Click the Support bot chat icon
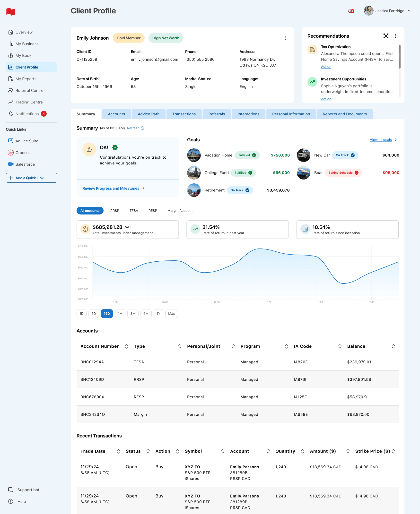 [11, 490]
